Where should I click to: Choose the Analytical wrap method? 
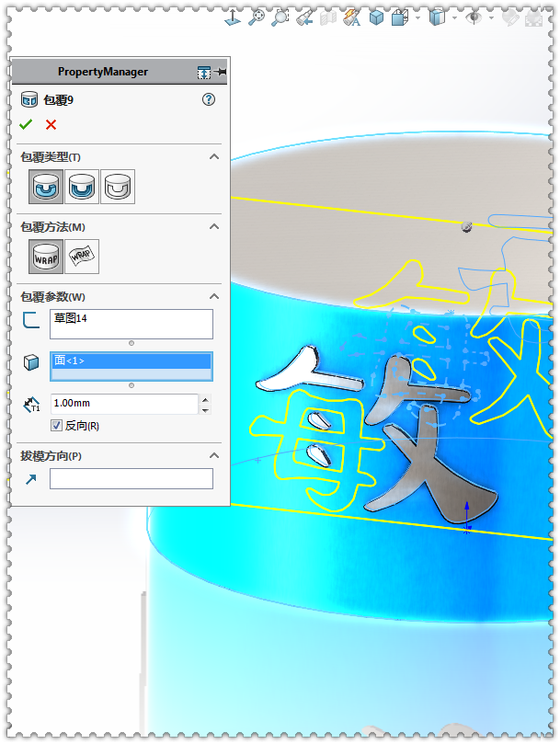coord(46,257)
